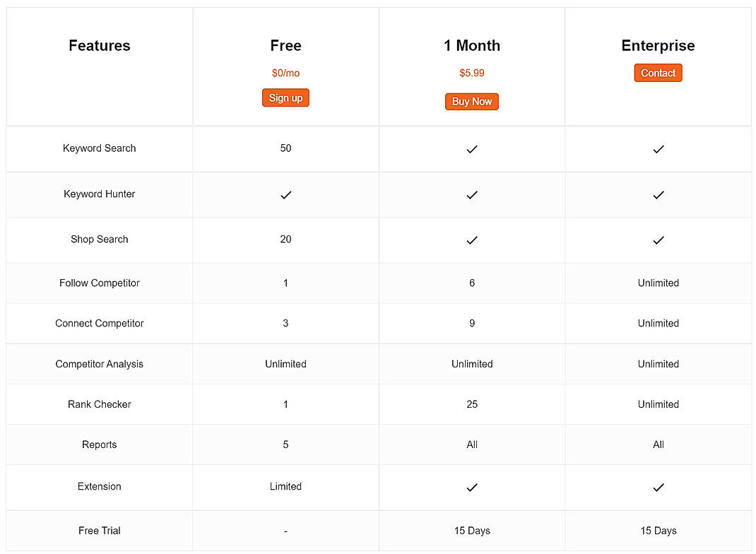Click the Extension checkmark under 1 Month
756x554 pixels.
tap(471, 488)
